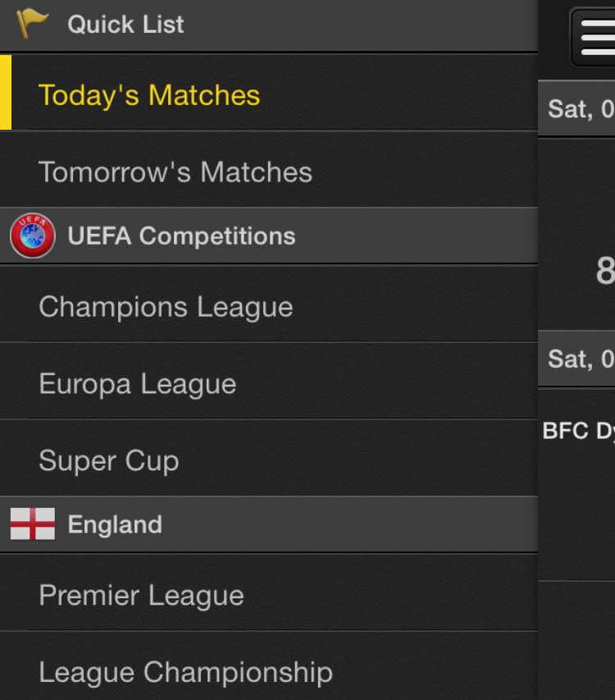Tap the England section header text
Screen dimensions: 615x700
coord(115,524)
